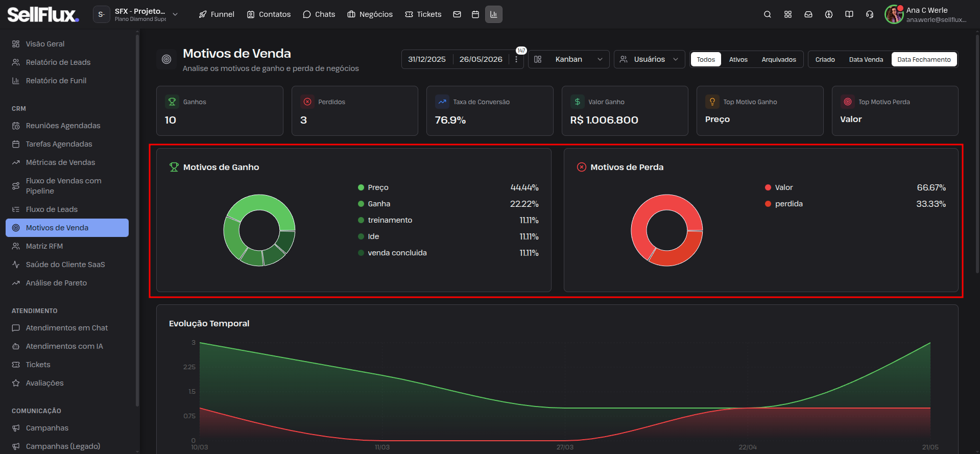Click the inbox tray icon in header
980x454 pixels.
[808, 14]
